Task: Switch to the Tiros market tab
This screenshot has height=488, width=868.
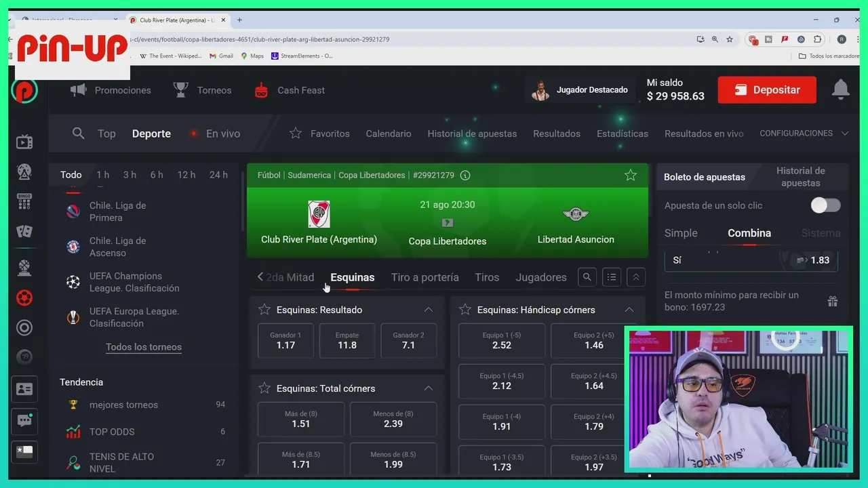Action: pos(487,277)
